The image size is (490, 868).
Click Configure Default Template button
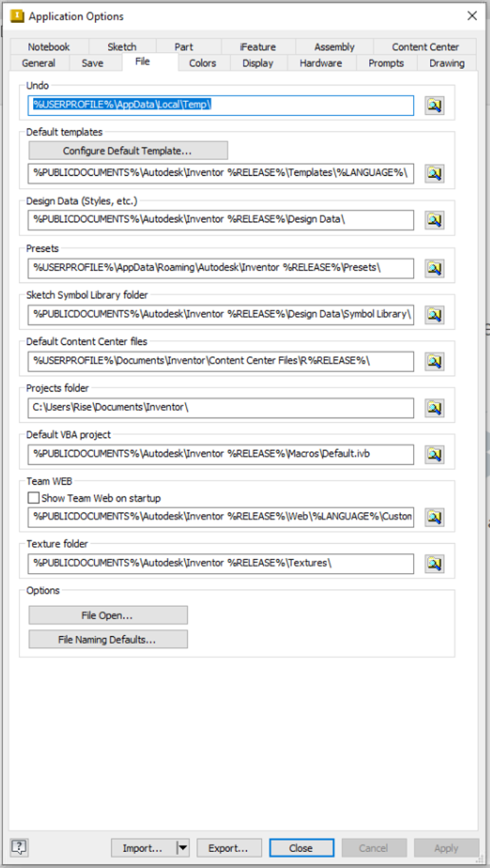coord(128,150)
